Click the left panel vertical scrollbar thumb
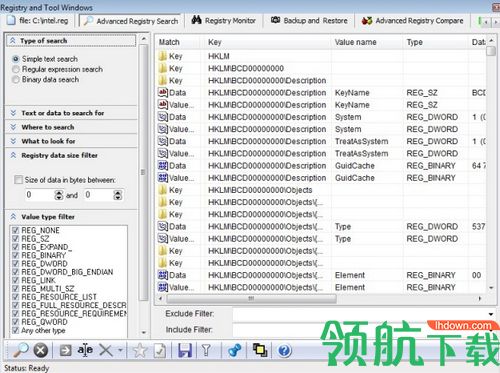Image resolution: width=500 pixels, height=373 pixels. [x=143, y=172]
